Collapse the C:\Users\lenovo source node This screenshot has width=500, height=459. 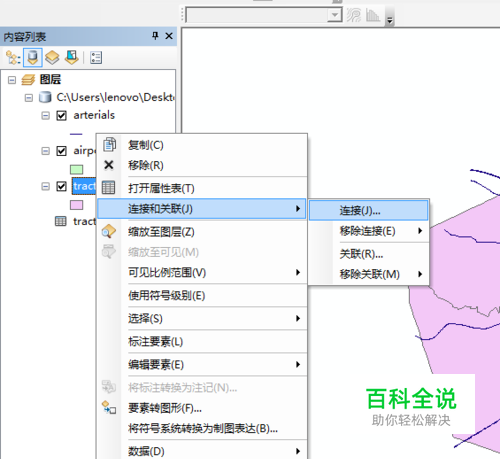tap(29, 98)
